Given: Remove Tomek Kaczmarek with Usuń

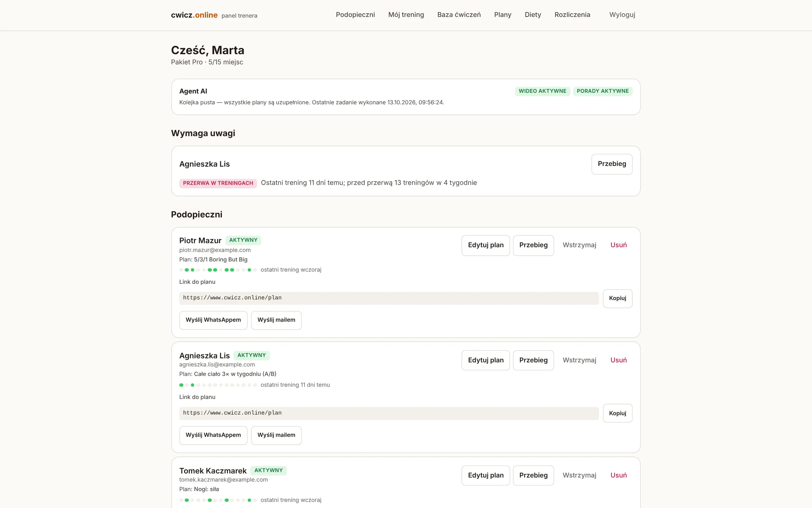Looking at the screenshot, I should 618,475.
